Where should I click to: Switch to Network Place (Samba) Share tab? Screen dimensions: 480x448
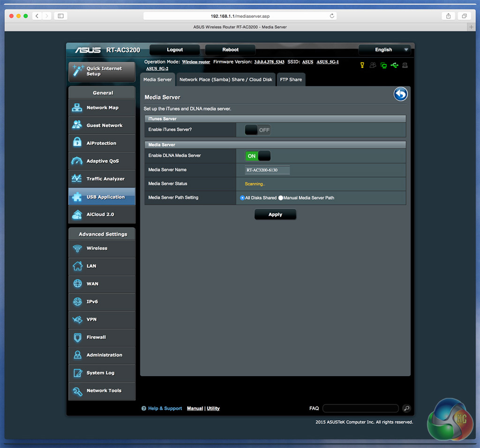[x=225, y=80]
